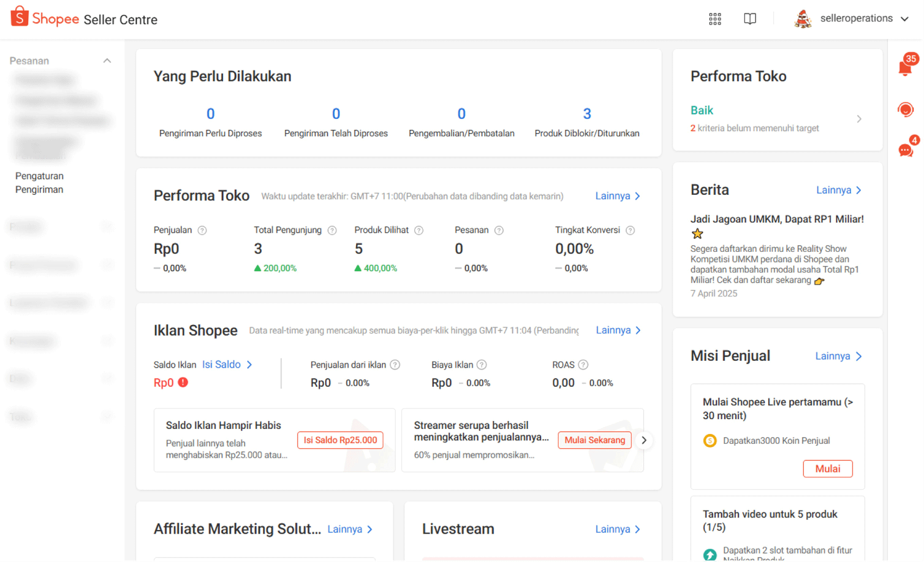Click help icon next to Produk Dilihat
The height and width of the screenshot is (562, 924).
click(419, 230)
